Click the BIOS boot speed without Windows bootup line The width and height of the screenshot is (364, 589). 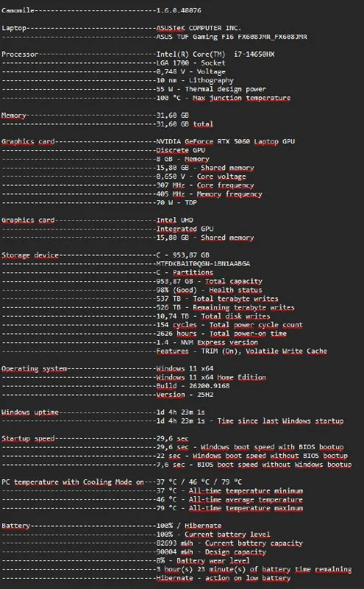click(254, 465)
